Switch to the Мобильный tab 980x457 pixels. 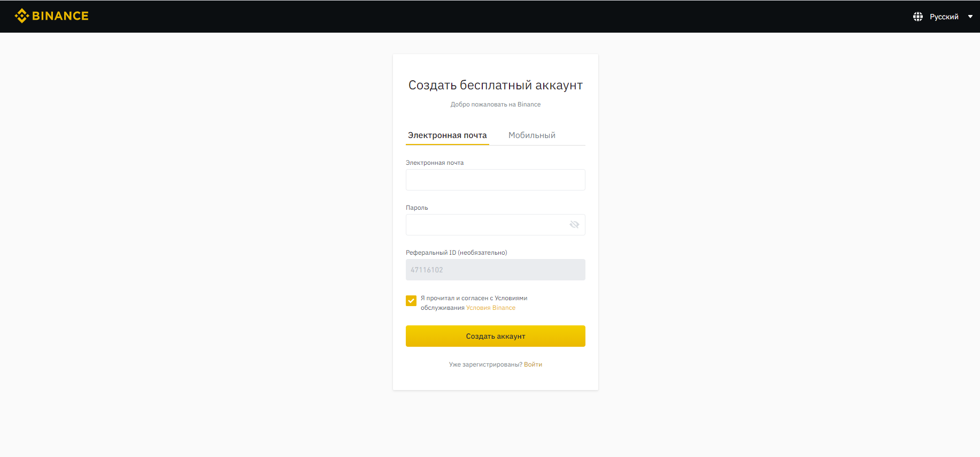pyautogui.click(x=532, y=135)
